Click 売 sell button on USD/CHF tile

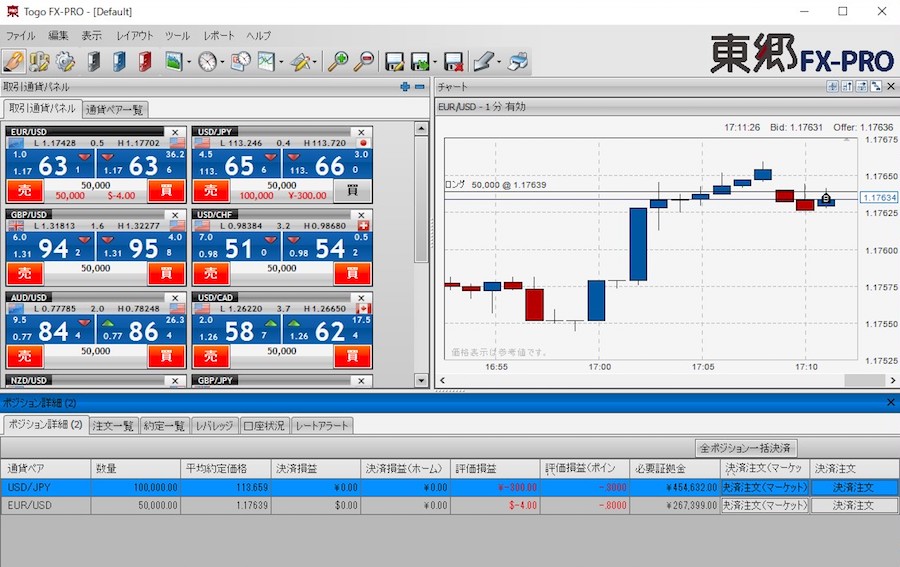pyautogui.click(x=211, y=273)
